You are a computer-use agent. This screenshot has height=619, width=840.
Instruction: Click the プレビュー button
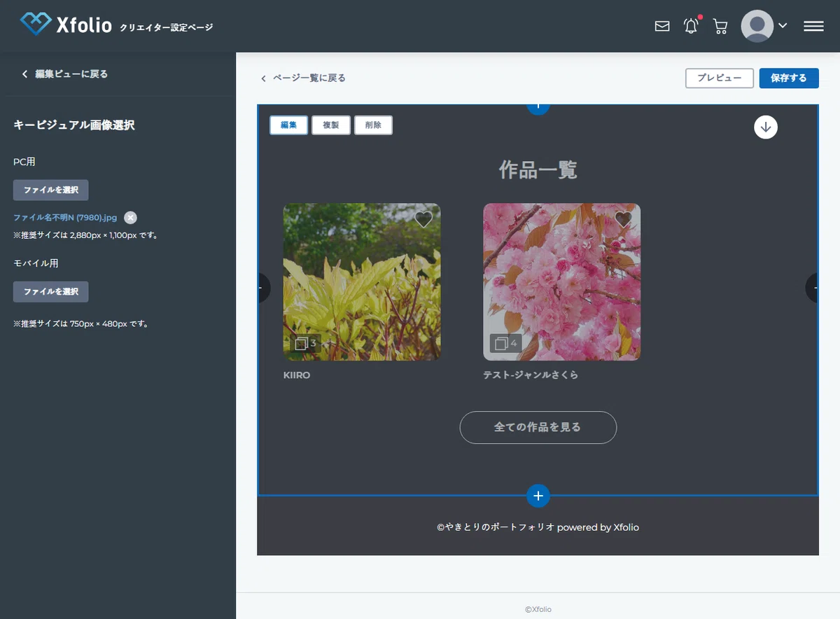click(719, 78)
